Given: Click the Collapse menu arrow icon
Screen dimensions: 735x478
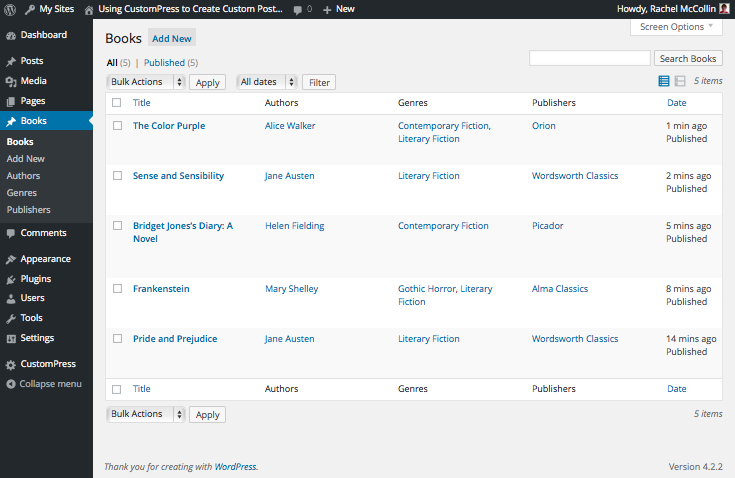Looking at the screenshot, I should pos(11,384).
